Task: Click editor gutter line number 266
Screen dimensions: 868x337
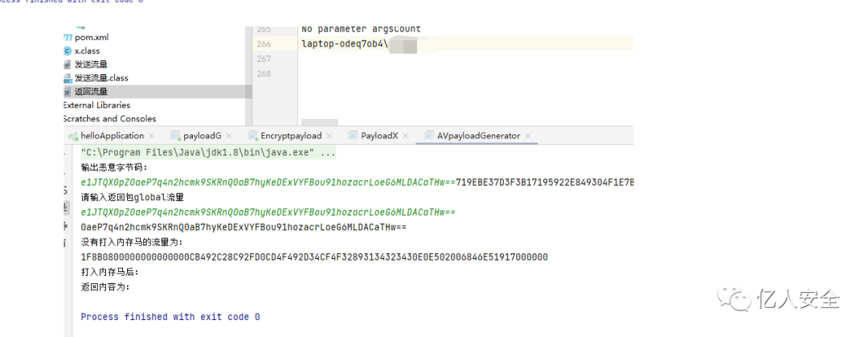Action: (264, 43)
